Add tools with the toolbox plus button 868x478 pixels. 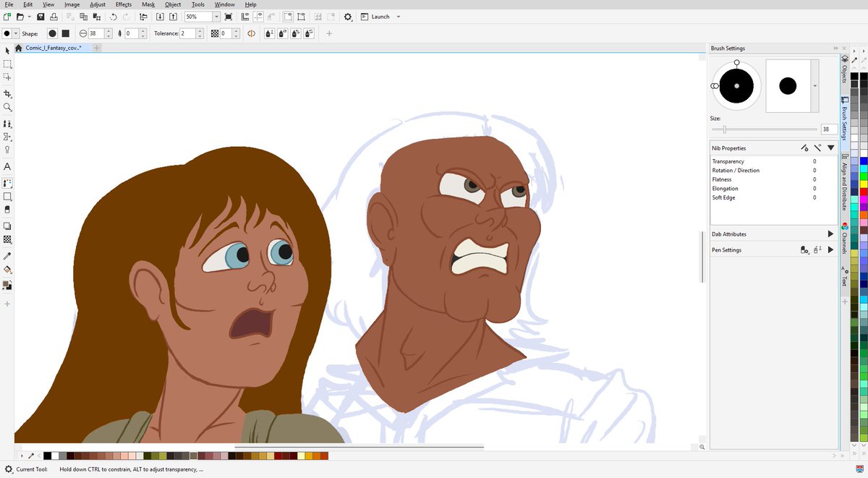7,304
